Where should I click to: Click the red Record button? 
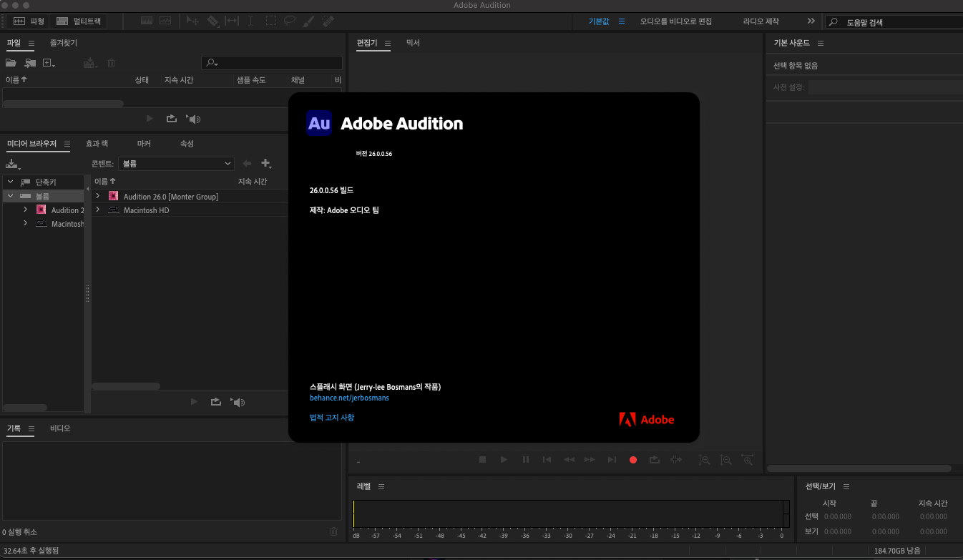click(632, 460)
